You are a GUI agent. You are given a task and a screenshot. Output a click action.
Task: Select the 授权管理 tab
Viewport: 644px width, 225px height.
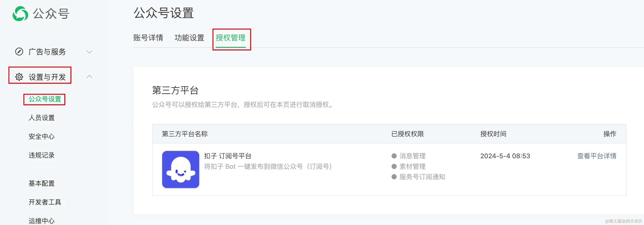231,38
